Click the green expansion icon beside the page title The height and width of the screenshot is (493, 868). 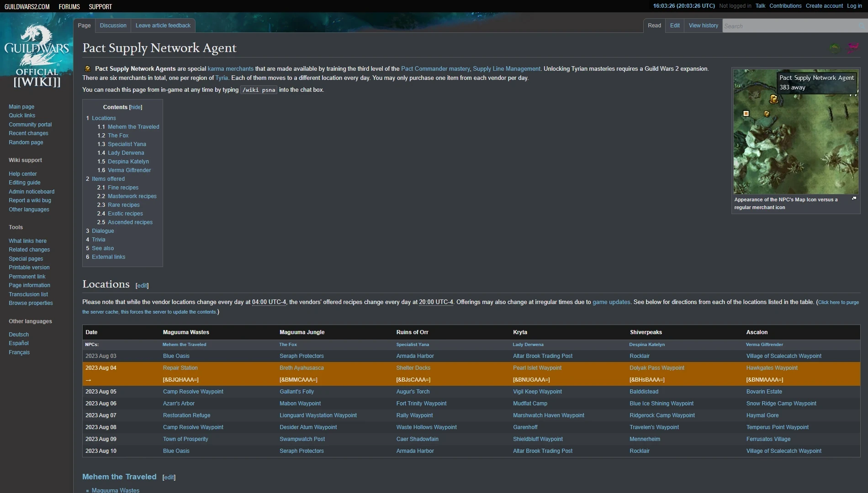point(835,48)
